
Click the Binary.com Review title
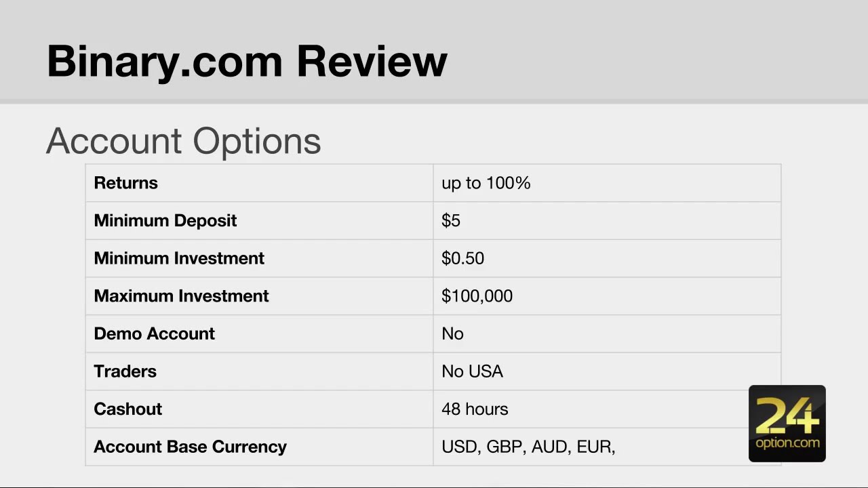point(247,61)
